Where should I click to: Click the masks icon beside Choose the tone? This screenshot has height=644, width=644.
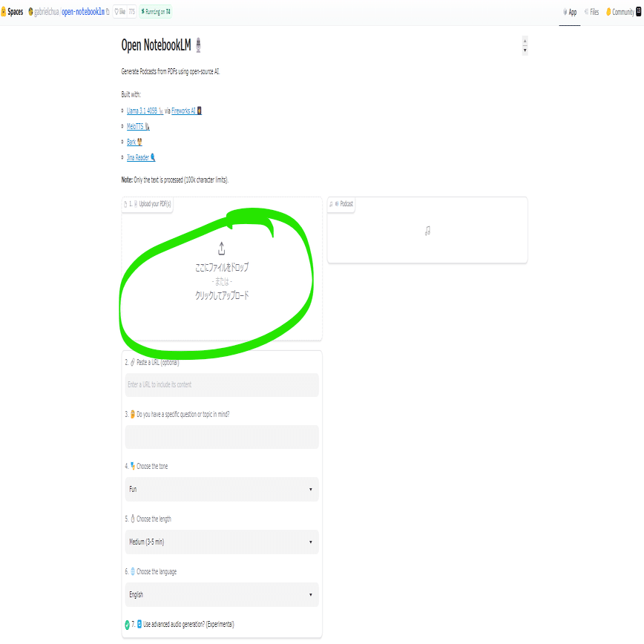pyautogui.click(x=133, y=466)
